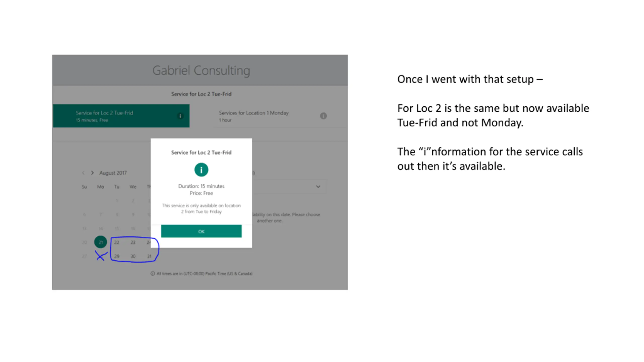Click OK in the service info dialog
Screen dimensions: 644x362
(x=201, y=231)
